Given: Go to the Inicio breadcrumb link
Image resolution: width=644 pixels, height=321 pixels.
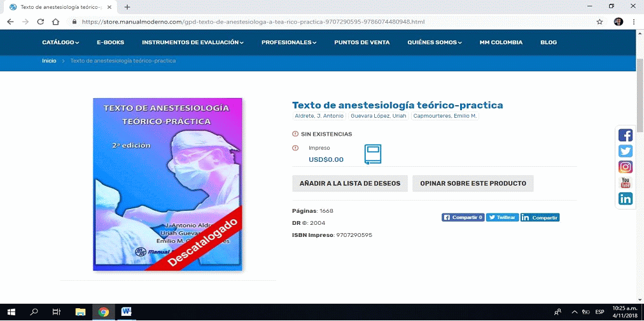Looking at the screenshot, I should [x=49, y=61].
